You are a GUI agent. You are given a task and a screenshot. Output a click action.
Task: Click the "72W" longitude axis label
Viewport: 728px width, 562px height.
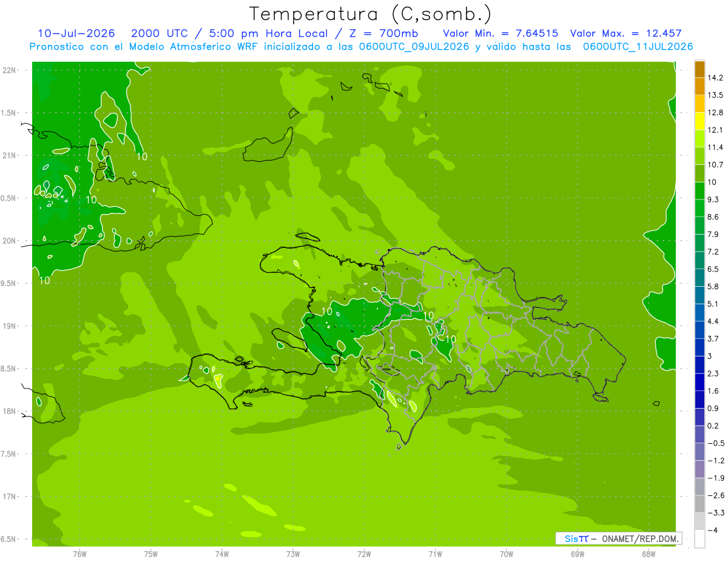pos(364,554)
